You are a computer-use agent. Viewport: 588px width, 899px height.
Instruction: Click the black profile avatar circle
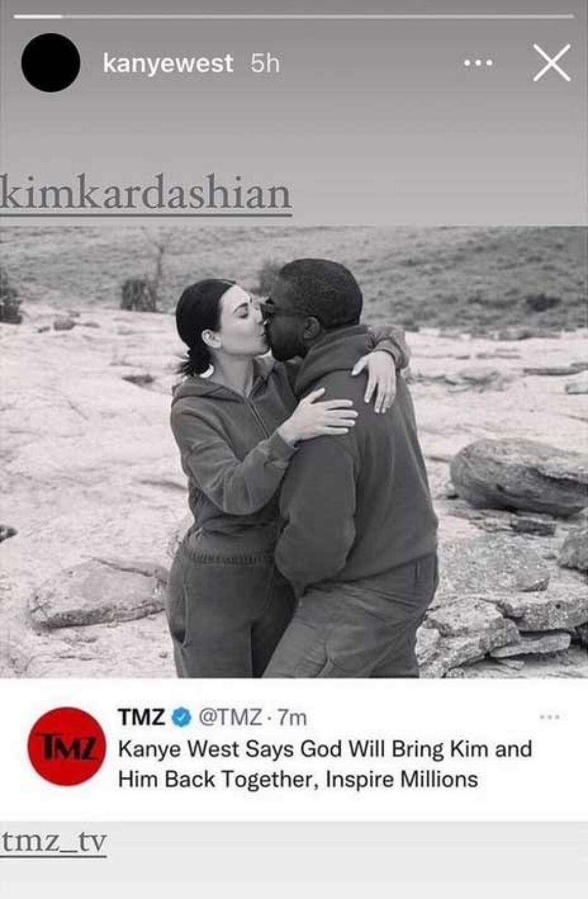pos(51,63)
